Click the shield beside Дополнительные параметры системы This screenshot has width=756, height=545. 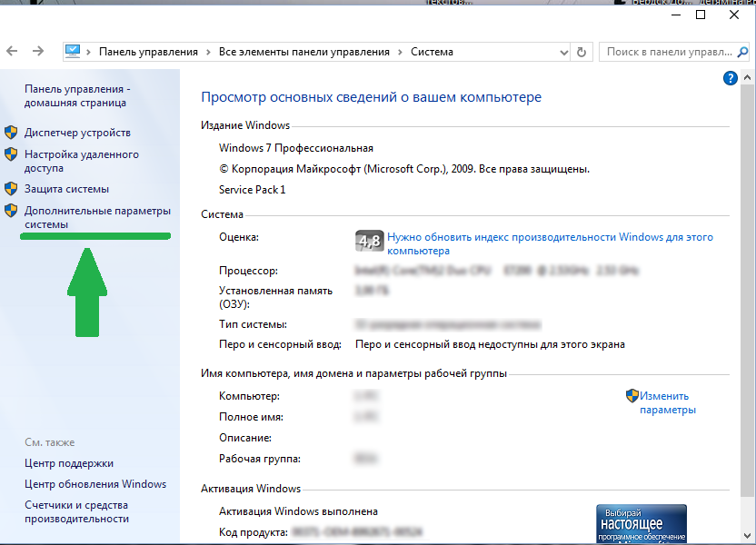12,210
